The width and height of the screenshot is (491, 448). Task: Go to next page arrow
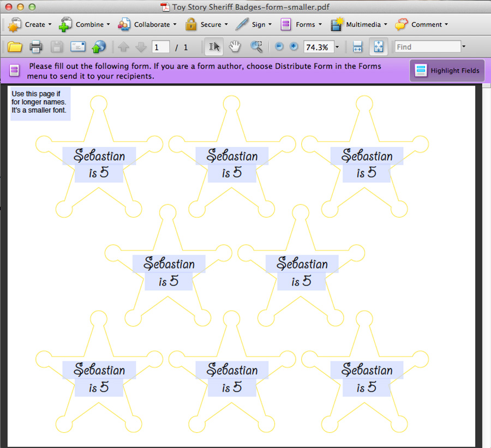pyautogui.click(x=141, y=47)
